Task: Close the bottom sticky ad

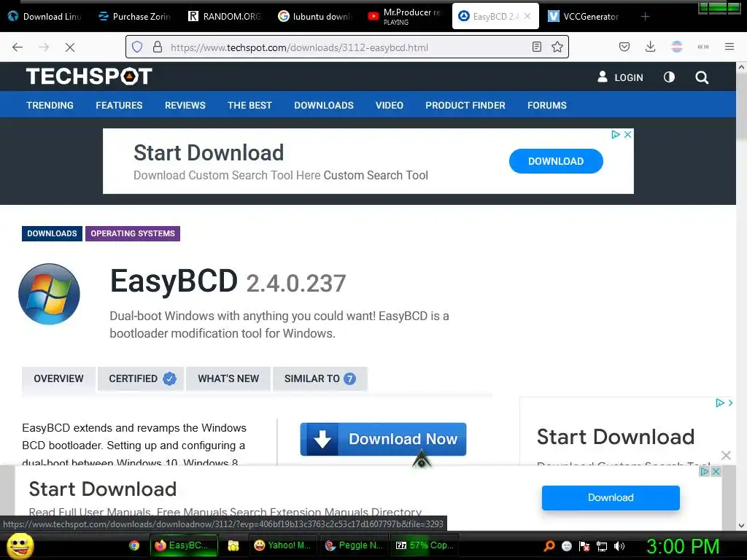Action: pyautogui.click(x=716, y=472)
